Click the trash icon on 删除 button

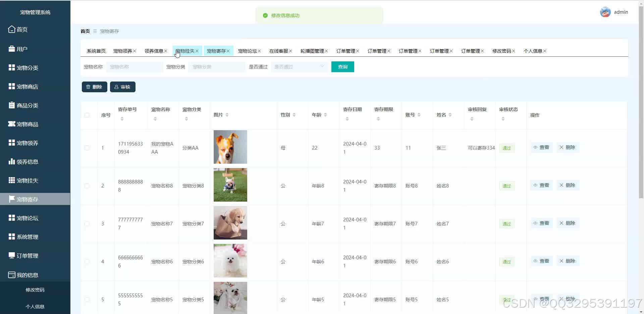click(x=88, y=87)
